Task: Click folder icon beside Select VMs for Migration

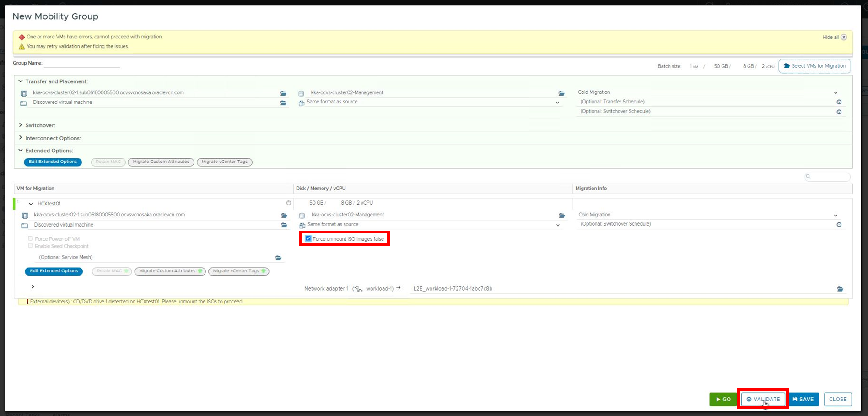Action: (787, 66)
